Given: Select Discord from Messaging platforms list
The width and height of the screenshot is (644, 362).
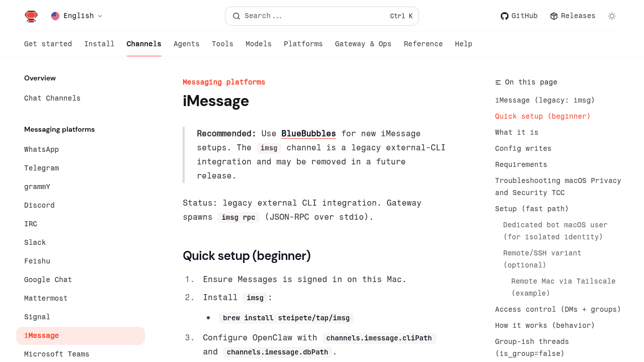Looking at the screenshot, I should pos(39,205).
